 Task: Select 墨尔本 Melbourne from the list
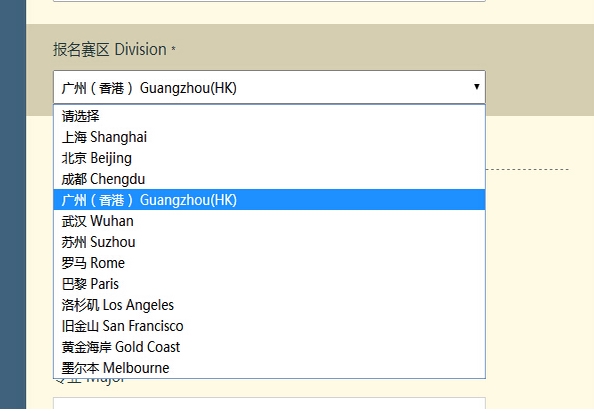[x=269, y=368]
